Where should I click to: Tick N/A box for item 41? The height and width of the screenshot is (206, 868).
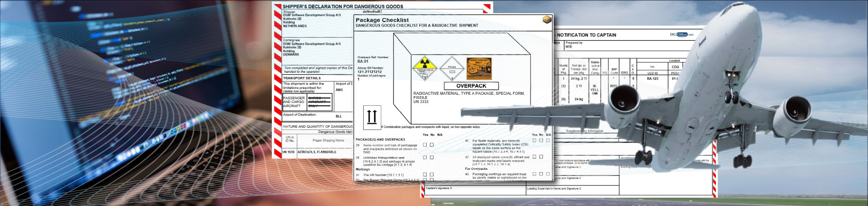[x=548, y=141]
